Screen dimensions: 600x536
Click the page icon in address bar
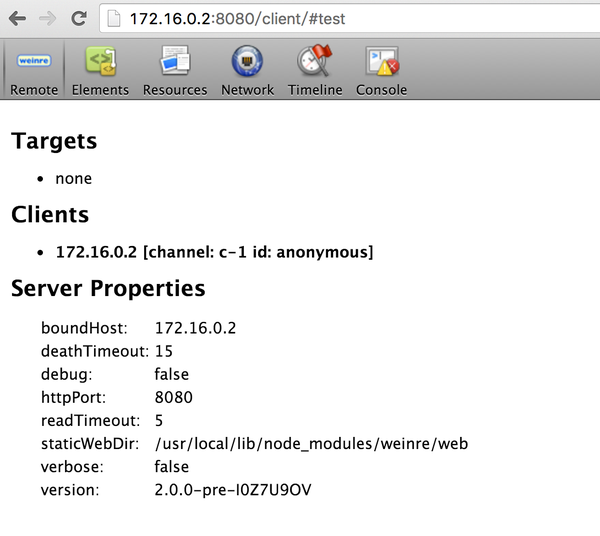tap(114, 18)
